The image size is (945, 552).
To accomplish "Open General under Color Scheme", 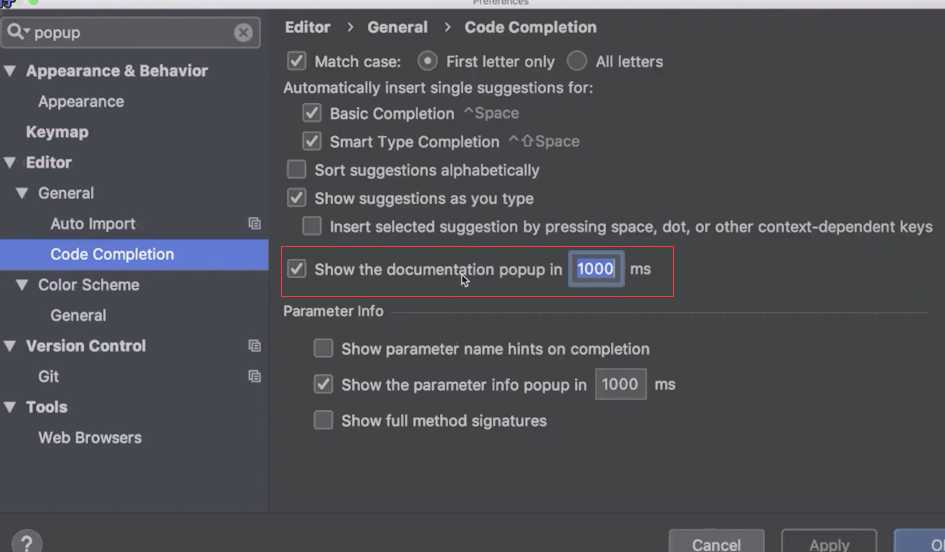I will [x=78, y=315].
